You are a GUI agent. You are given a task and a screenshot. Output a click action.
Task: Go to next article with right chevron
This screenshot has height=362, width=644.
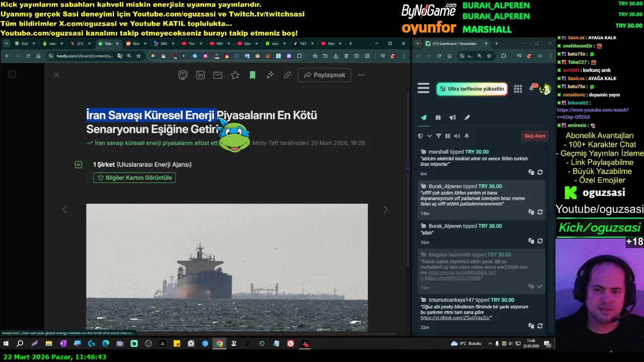click(x=385, y=210)
